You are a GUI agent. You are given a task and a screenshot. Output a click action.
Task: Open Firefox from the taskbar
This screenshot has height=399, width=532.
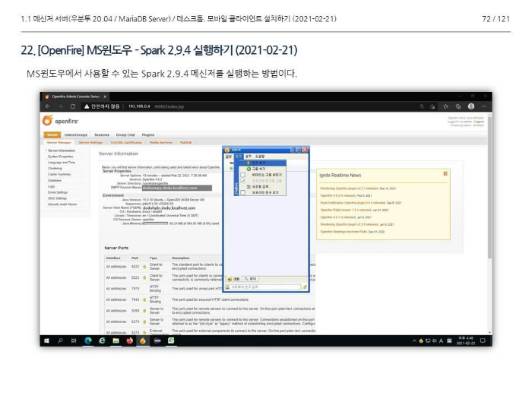pos(130,340)
